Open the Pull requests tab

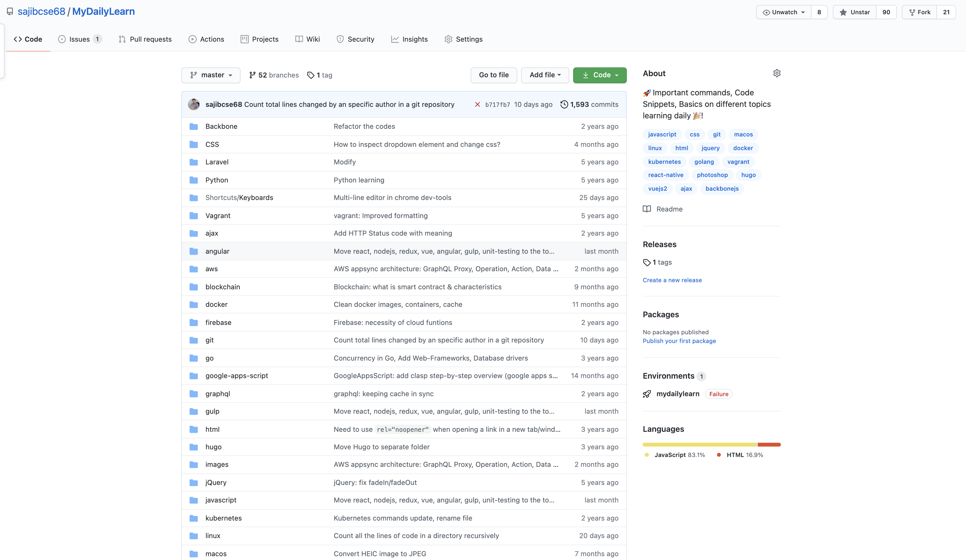pyautogui.click(x=145, y=39)
